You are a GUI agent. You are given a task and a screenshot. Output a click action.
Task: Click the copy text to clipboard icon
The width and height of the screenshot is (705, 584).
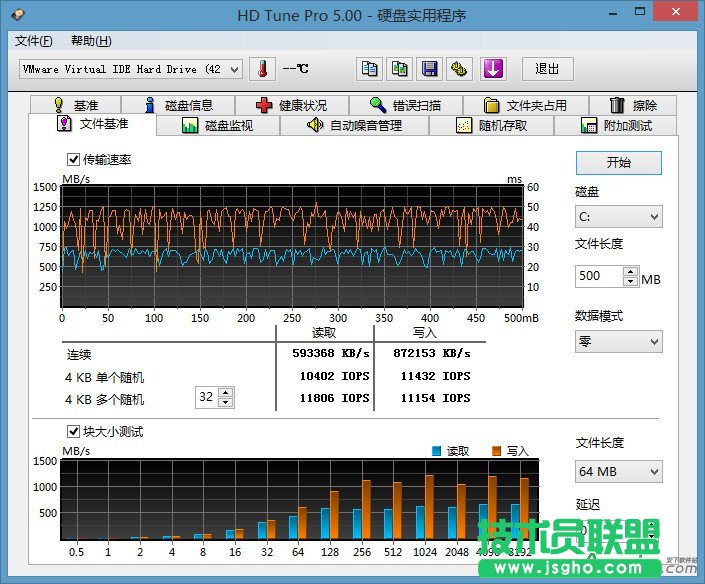pyautogui.click(x=370, y=69)
